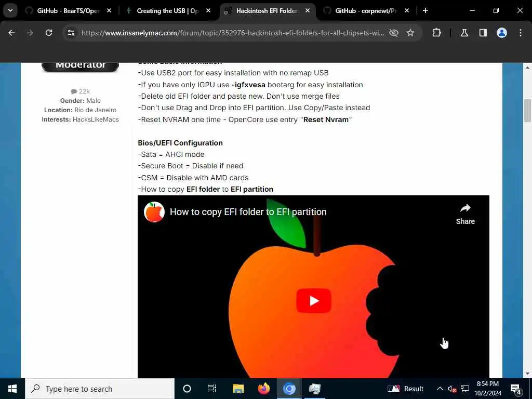Screen dimensions: 532x399
Task: Open Task View on the taskbar
Action: point(212,389)
